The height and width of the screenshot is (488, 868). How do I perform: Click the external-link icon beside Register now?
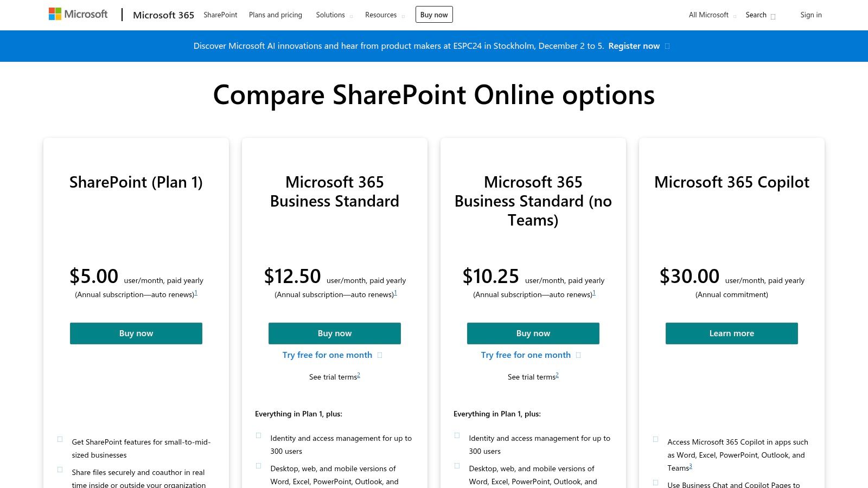pos(668,46)
